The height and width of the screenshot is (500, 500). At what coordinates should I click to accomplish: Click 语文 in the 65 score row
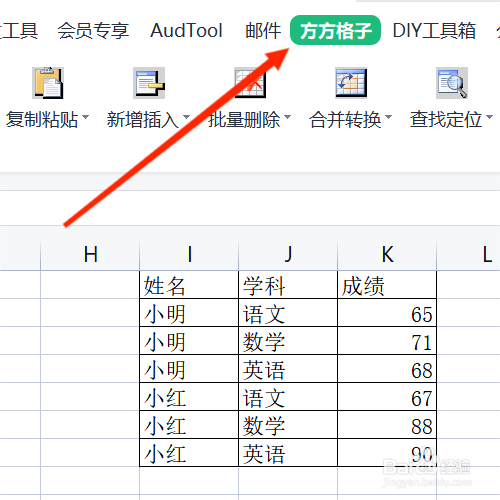tap(288, 313)
